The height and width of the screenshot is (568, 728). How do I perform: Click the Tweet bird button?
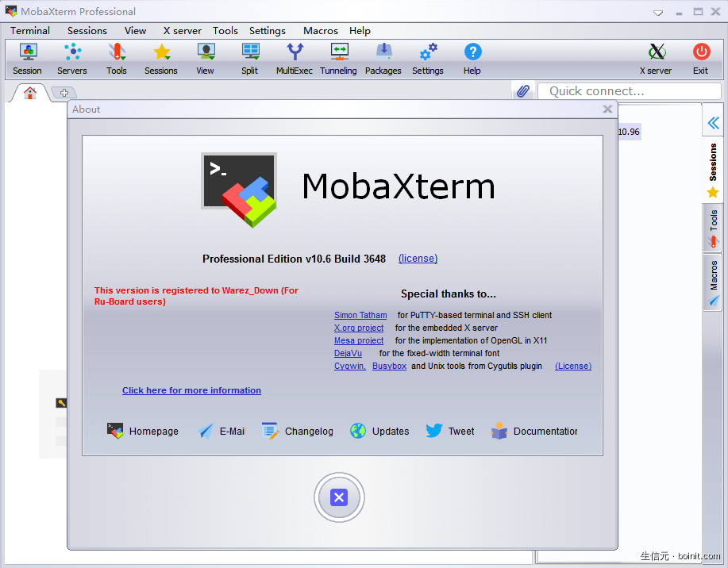(450, 431)
